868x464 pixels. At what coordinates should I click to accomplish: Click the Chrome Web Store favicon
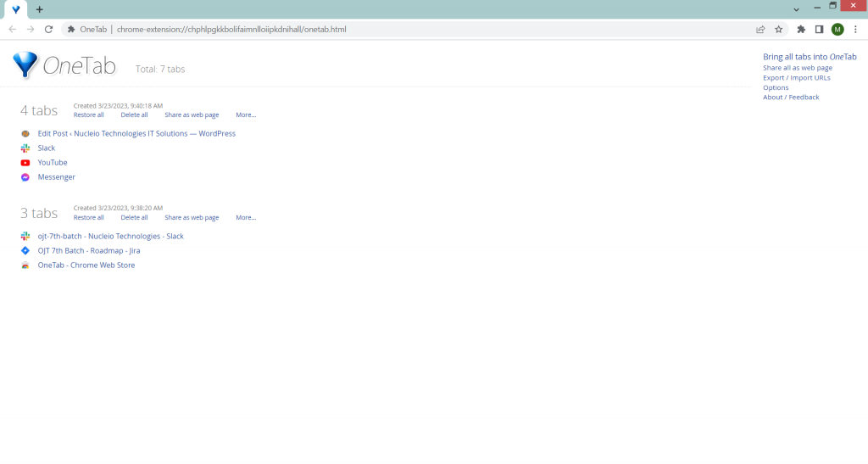pyautogui.click(x=25, y=266)
